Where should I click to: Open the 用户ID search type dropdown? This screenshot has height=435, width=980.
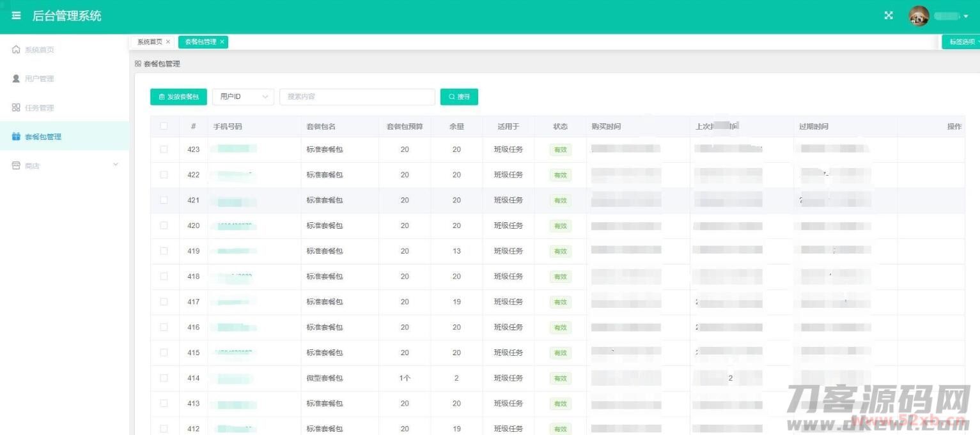[243, 97]
